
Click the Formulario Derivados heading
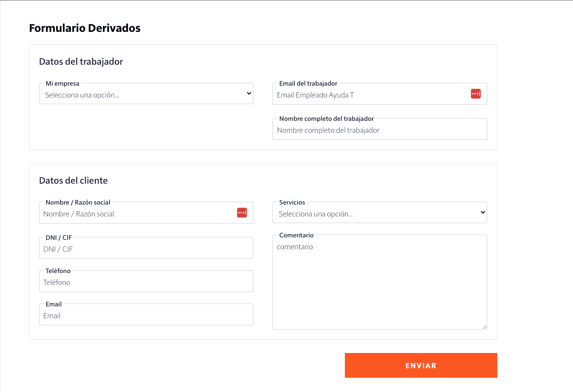85,28
